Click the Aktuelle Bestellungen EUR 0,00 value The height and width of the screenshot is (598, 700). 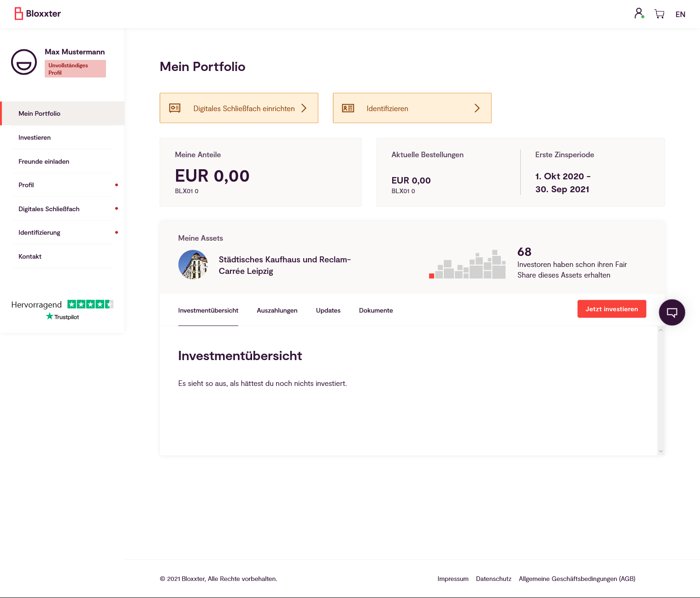tap(411, 180)
